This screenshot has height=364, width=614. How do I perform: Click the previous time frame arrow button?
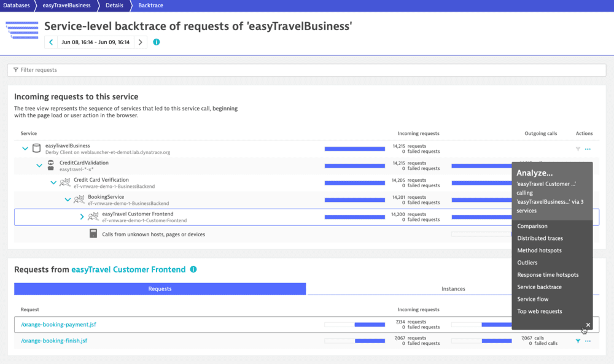pos(51,43)
